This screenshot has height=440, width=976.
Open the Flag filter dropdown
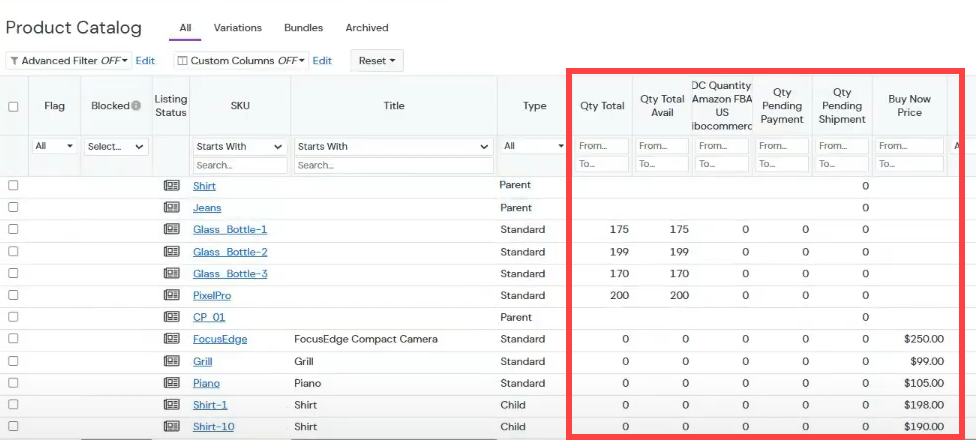point(54,146)
